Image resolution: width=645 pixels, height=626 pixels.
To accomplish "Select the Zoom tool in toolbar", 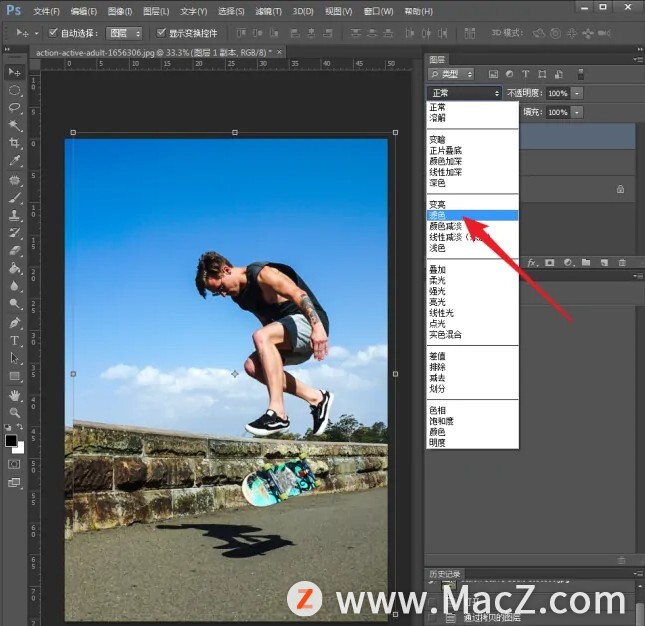I will click(15, 412).
